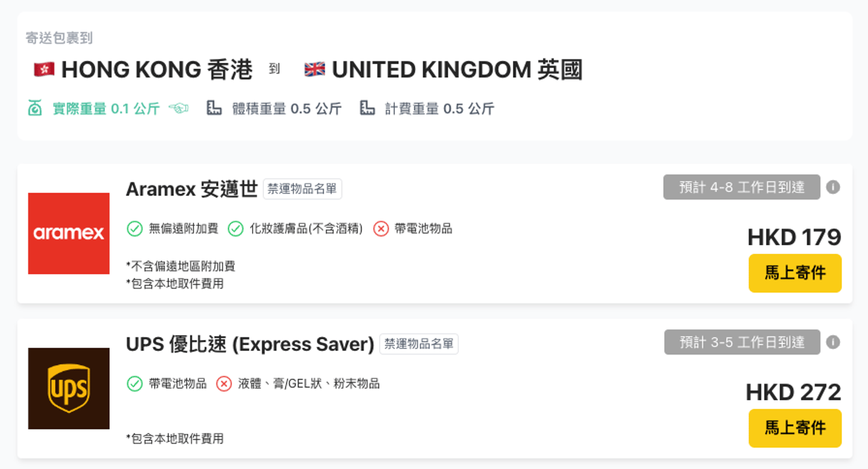Open UPS 禁運物品名單 prohibited items list
This screenshot has width=868, height=469.
coord(419,344)
